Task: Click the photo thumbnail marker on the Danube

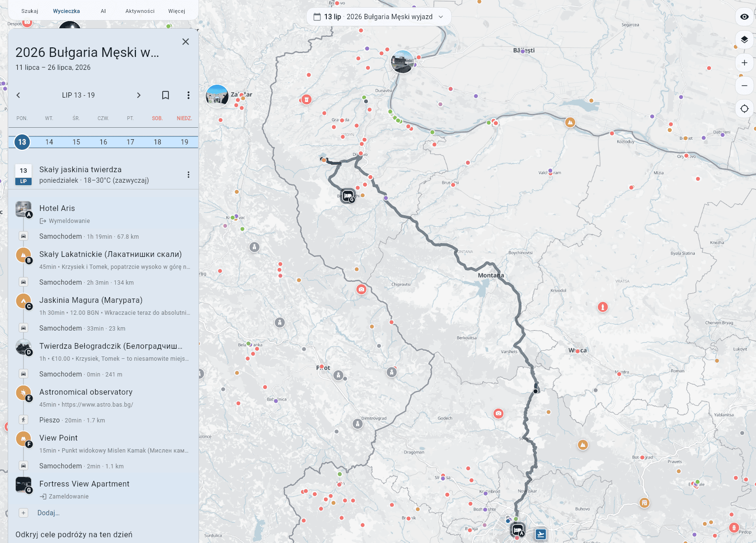Action: (402, 62)
